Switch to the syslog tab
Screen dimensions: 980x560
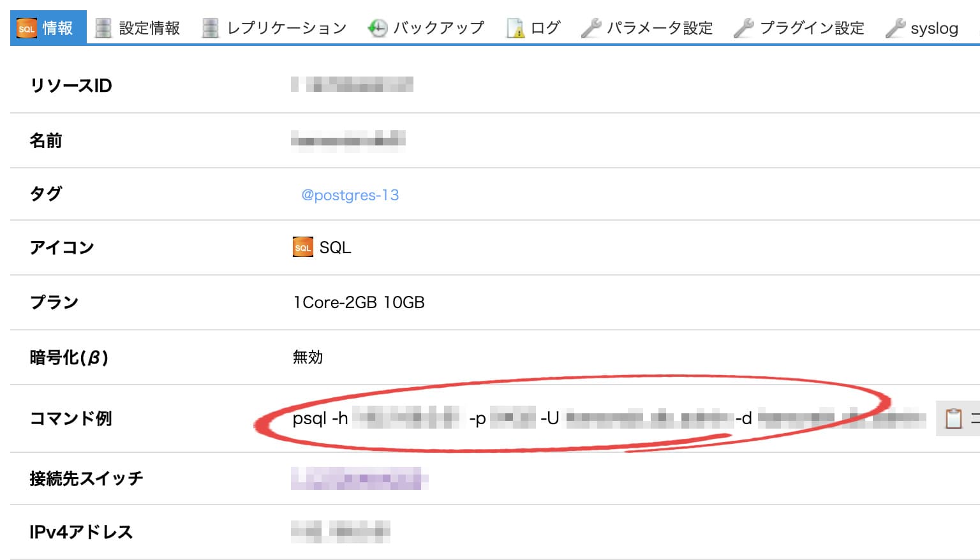click(x=922, y=28)
